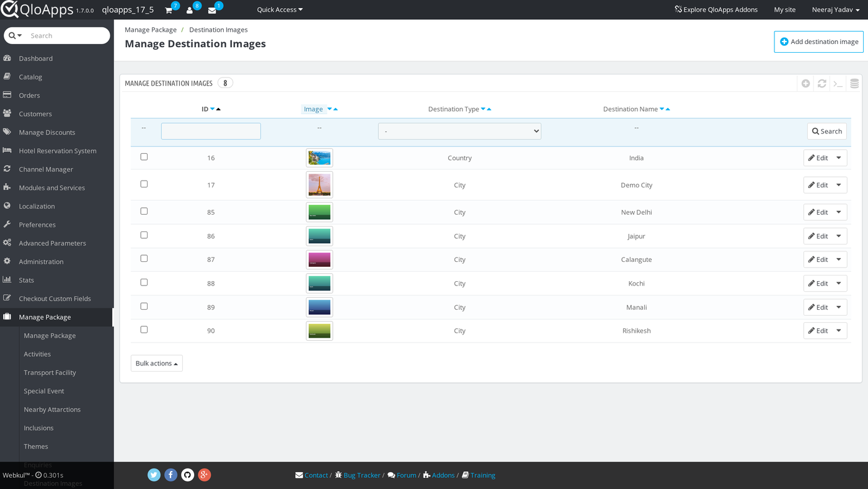Click the Demo City Eiffel Tower thumbnail
This screenshot has height=489, width=868.
[x=319, y=184]
